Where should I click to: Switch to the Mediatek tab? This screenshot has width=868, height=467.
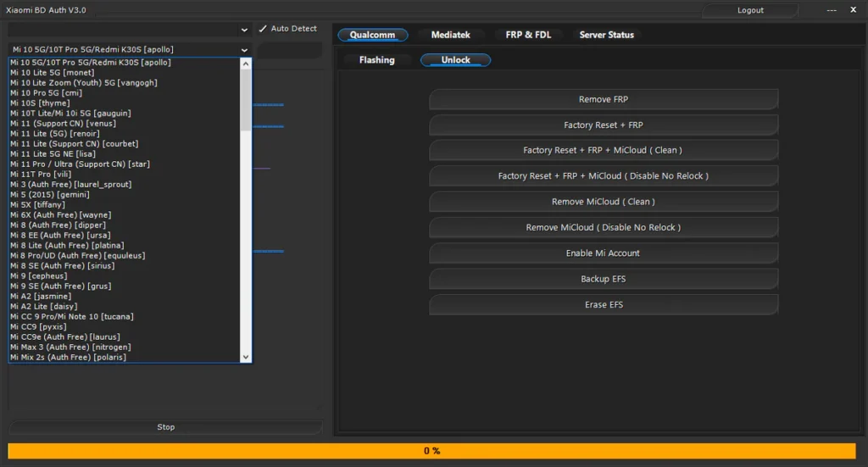click(450, 35)
